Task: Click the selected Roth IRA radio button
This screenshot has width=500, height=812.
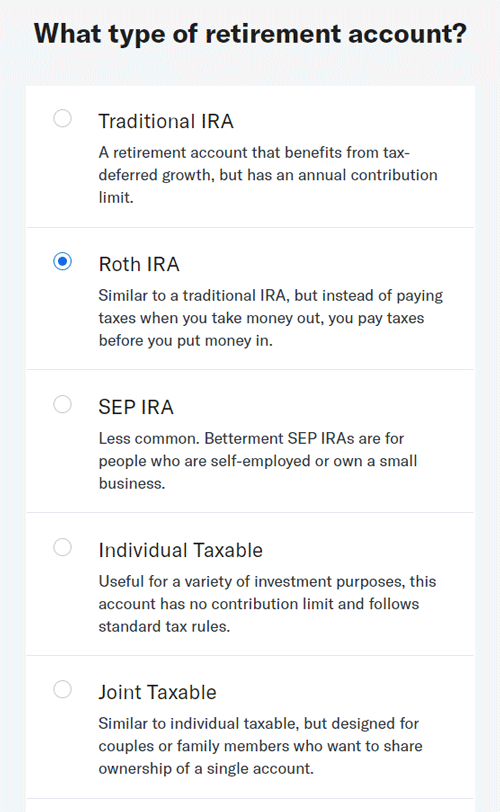Action: point(63,262)
